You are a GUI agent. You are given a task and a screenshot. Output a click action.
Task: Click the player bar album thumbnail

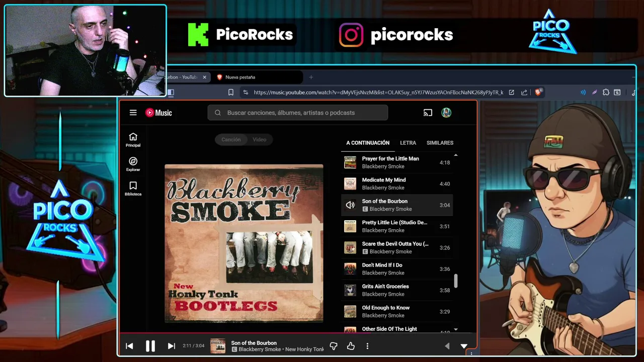point(218,346)
